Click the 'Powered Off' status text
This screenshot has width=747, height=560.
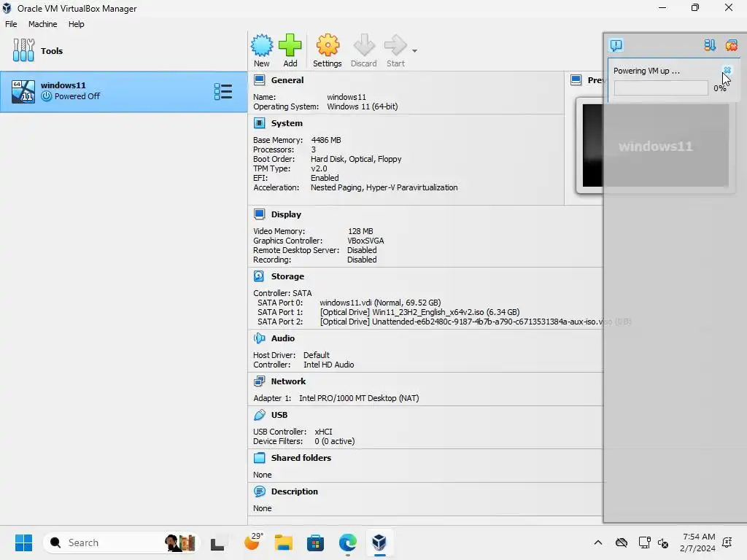(77, 96)
